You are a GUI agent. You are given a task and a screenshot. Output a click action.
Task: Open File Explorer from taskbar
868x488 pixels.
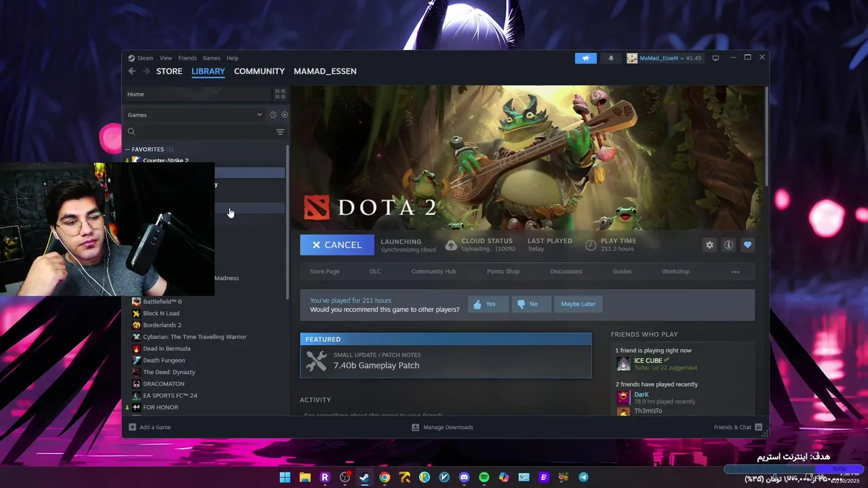pyautogui.click(x=305, y=477)
